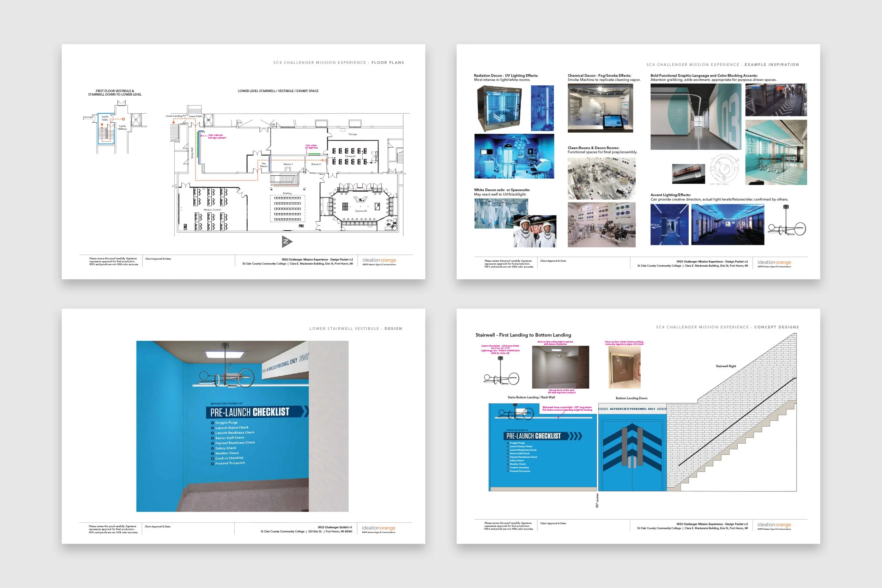
Task: Click the 'Mission Control' room label
Action: point(212,210)
